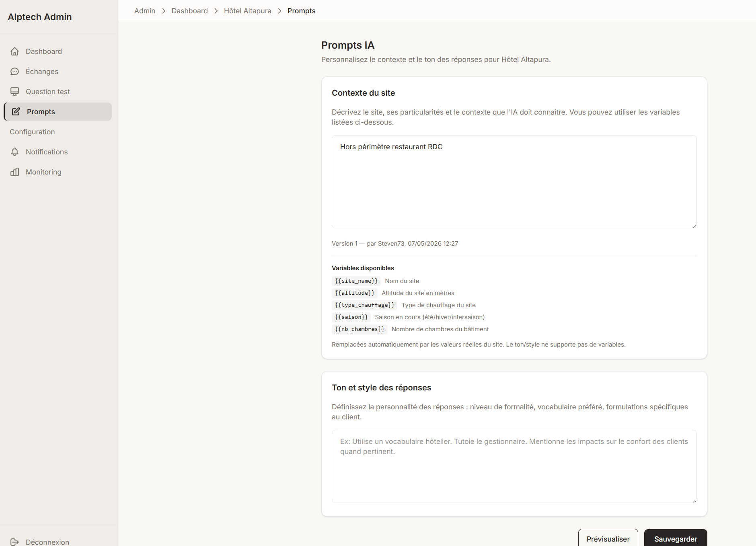This screenshot has height=546, width=756.
Task: Click the Monitoring bar chart icon
Action: click(15, 172)
